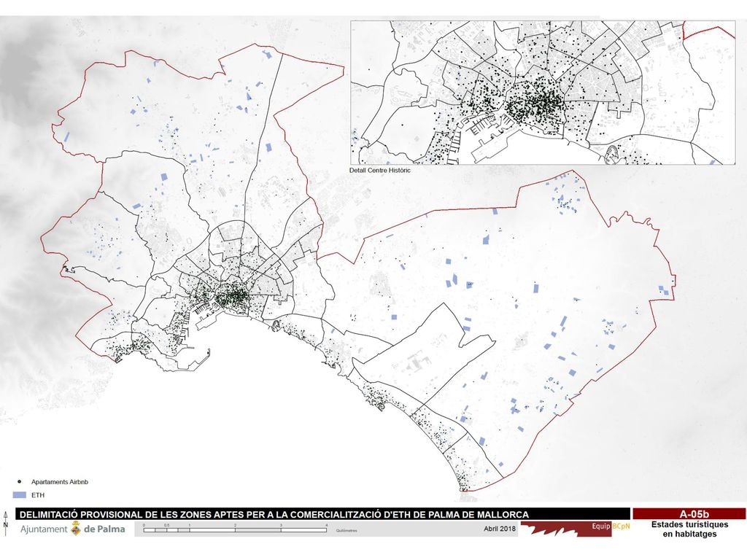Click the kilometre scale bar
Image resolution: width=747 pixels, height=560 pixels.
pyautogui.click(x=235, y=529)
